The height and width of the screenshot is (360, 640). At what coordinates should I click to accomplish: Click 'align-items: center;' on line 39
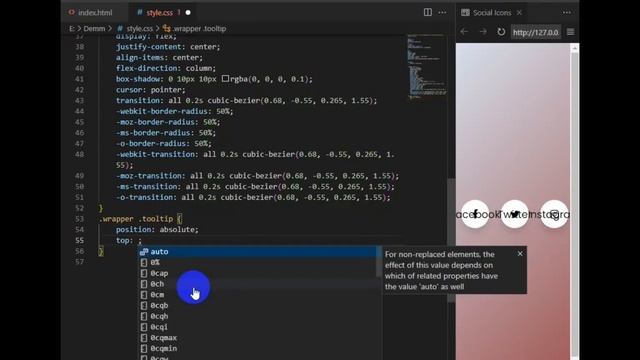coord(160,57)
